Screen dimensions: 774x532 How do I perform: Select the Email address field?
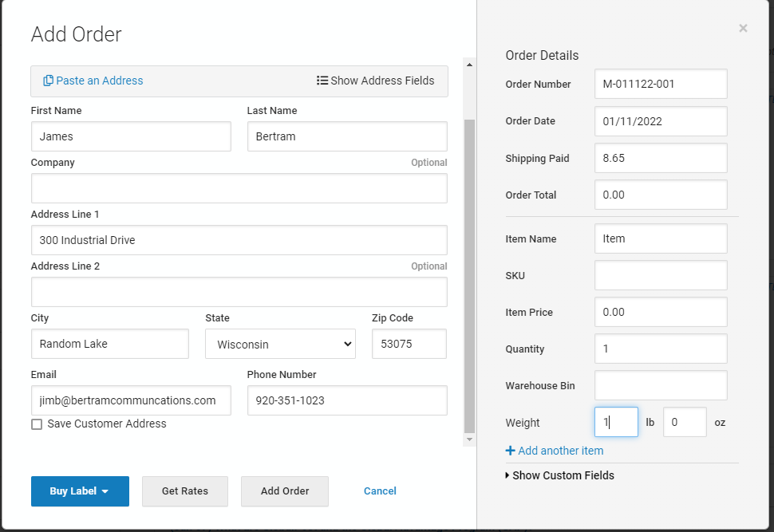coord(131,400)
